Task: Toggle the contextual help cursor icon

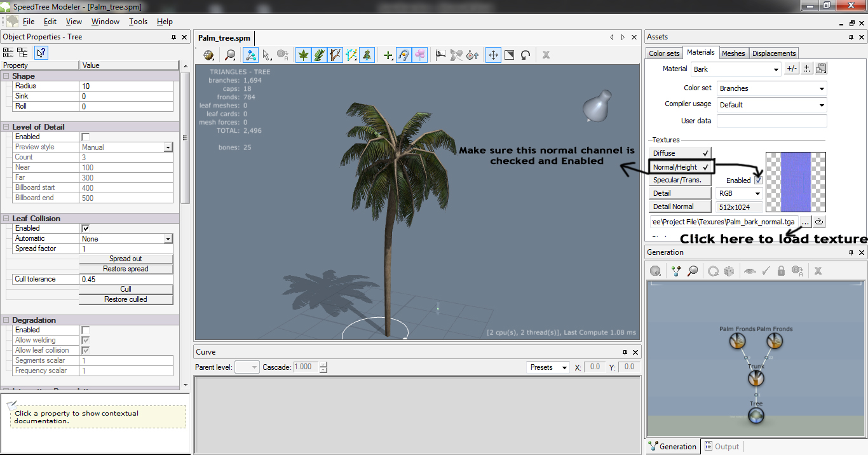Action: 41,52
